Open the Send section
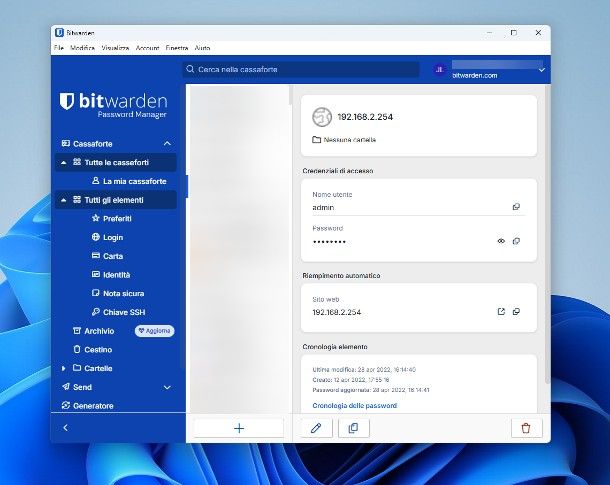The width and height of the screenshot is (610, 485). pyautogui.click(x=77, y=387)
